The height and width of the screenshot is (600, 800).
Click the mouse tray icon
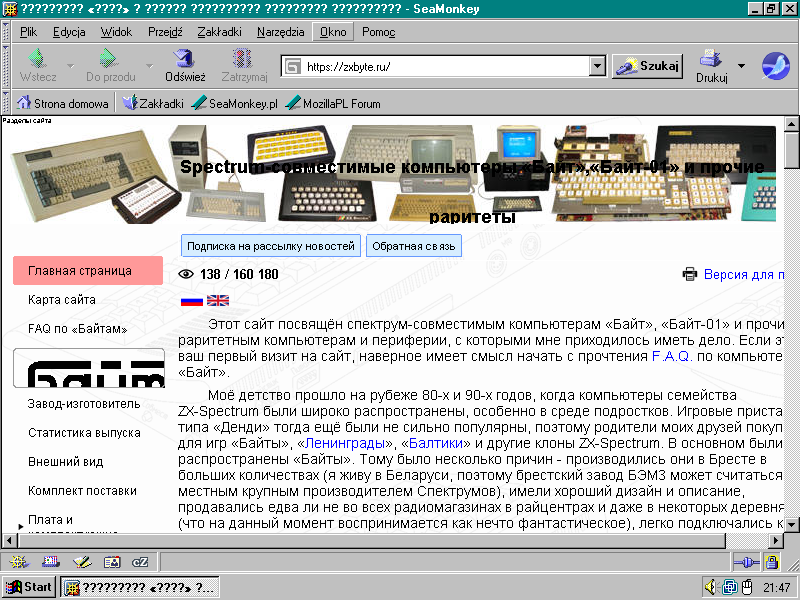[x=746, y=587]
